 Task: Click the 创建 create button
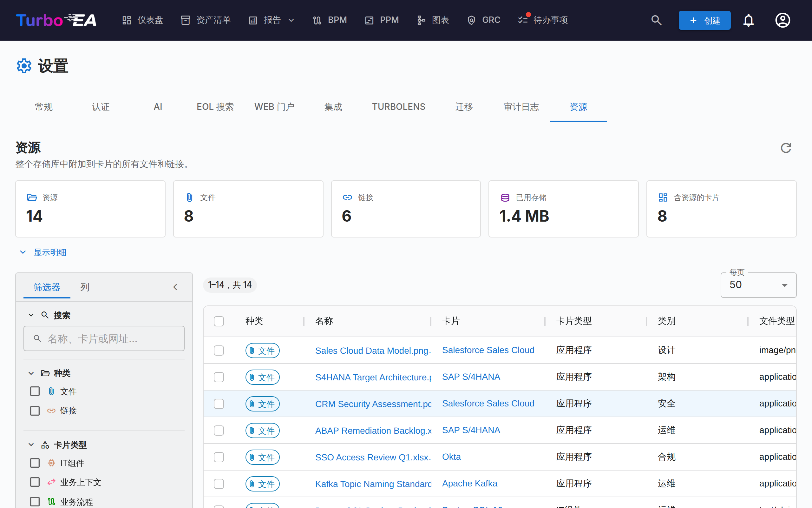704,20
